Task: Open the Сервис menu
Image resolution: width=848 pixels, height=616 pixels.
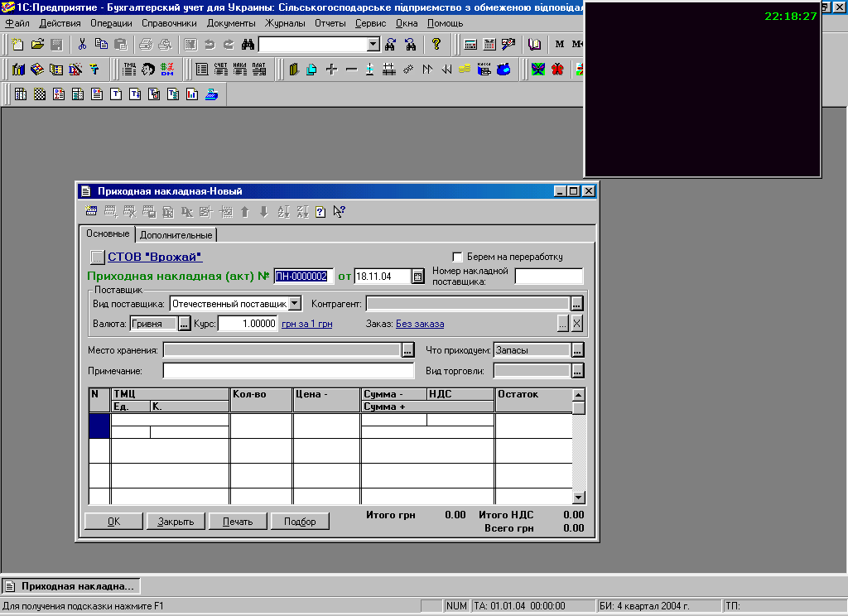Action: 370,23
